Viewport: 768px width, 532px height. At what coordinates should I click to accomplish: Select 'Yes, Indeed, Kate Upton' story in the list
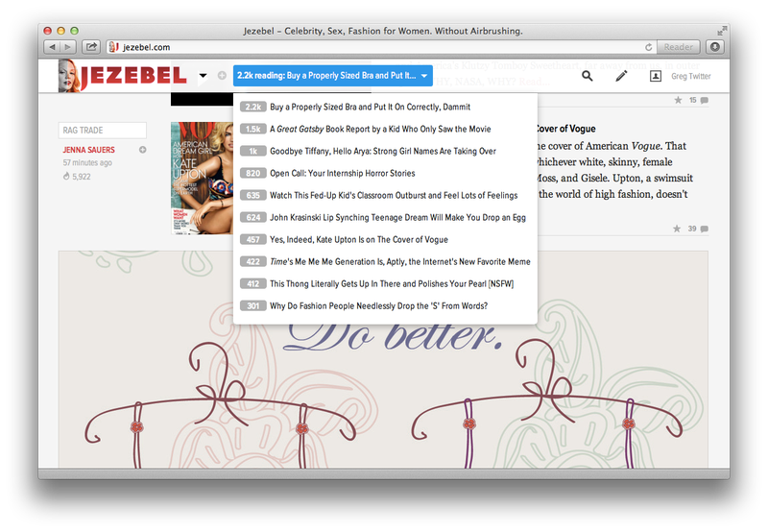point(358,239)
